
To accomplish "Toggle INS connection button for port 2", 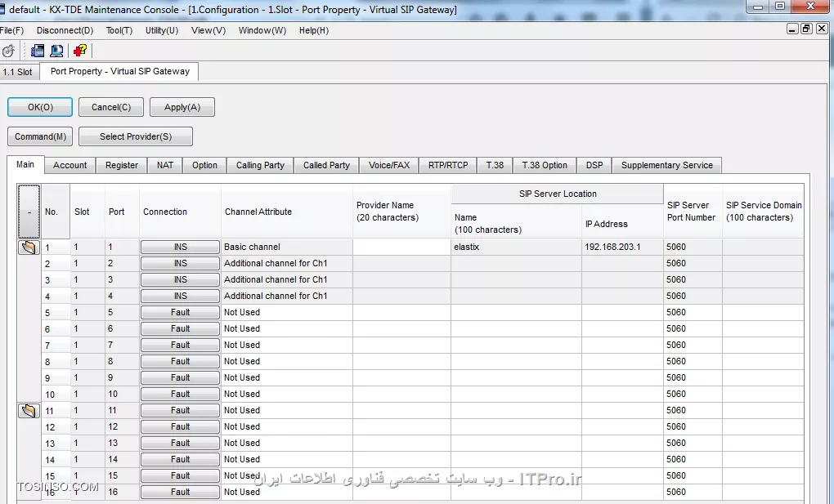I will pyautogui.click(x=181, y=264).
